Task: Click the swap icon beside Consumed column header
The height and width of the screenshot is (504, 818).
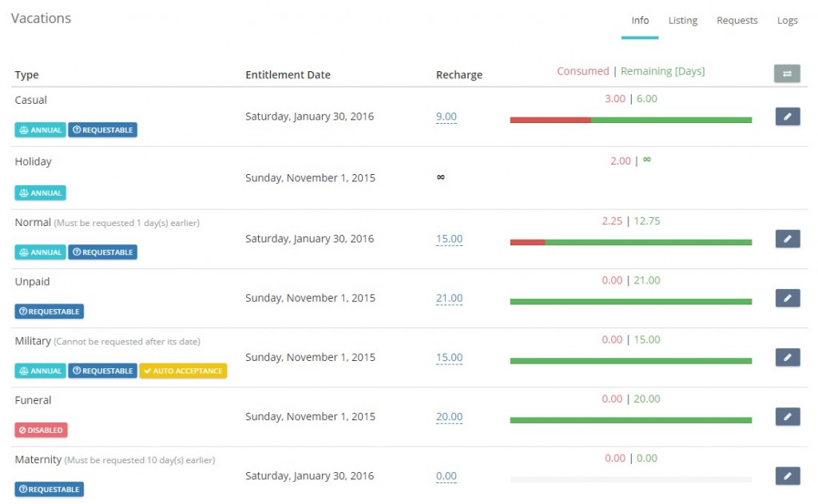Action: tap(787, 73)
